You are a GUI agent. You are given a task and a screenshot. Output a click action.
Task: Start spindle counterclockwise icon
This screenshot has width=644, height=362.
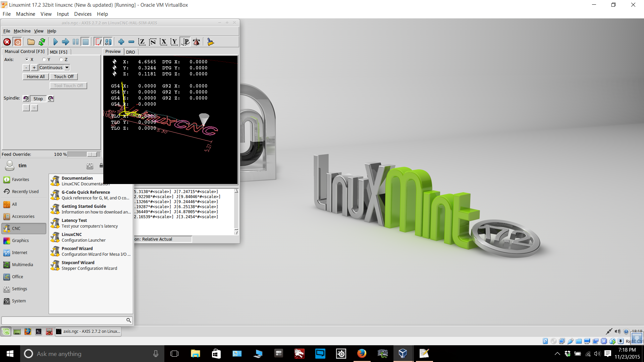point(26,99)
